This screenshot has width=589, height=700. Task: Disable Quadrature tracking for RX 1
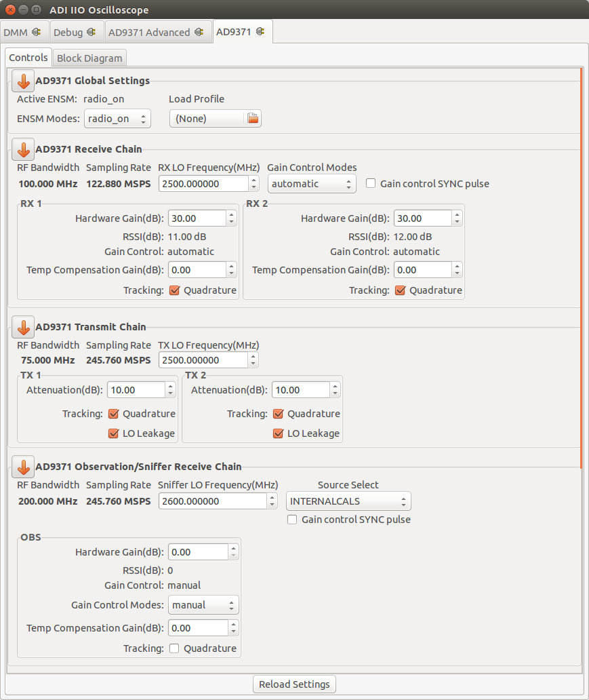click(174, 290)
